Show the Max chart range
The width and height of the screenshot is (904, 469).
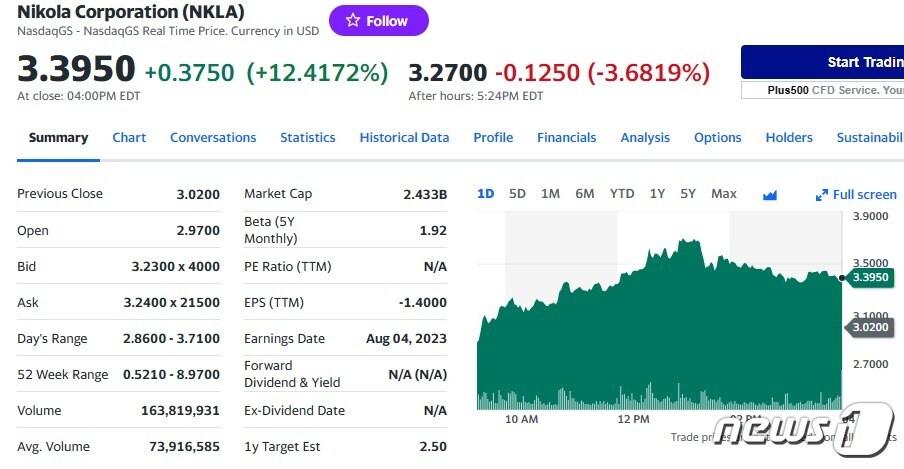724,194
